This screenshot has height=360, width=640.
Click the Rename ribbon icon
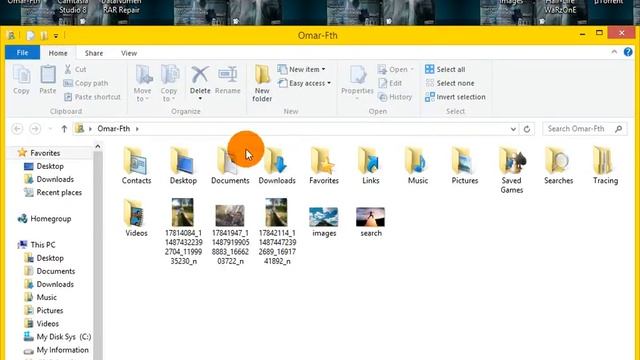(x=227, y=80)
